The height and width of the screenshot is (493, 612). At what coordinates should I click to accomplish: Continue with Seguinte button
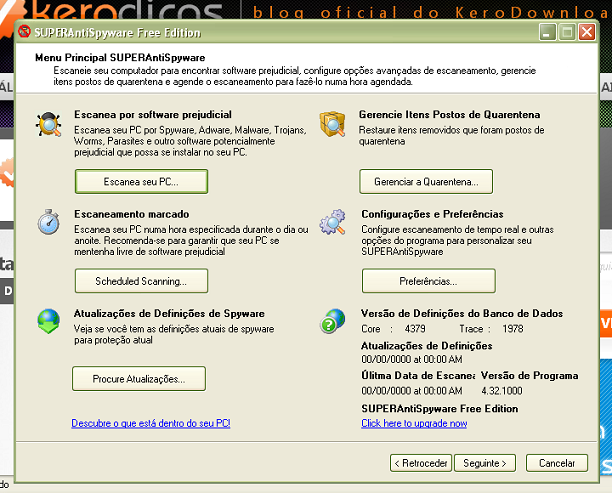pyautogui.click(x=485, y=463)
